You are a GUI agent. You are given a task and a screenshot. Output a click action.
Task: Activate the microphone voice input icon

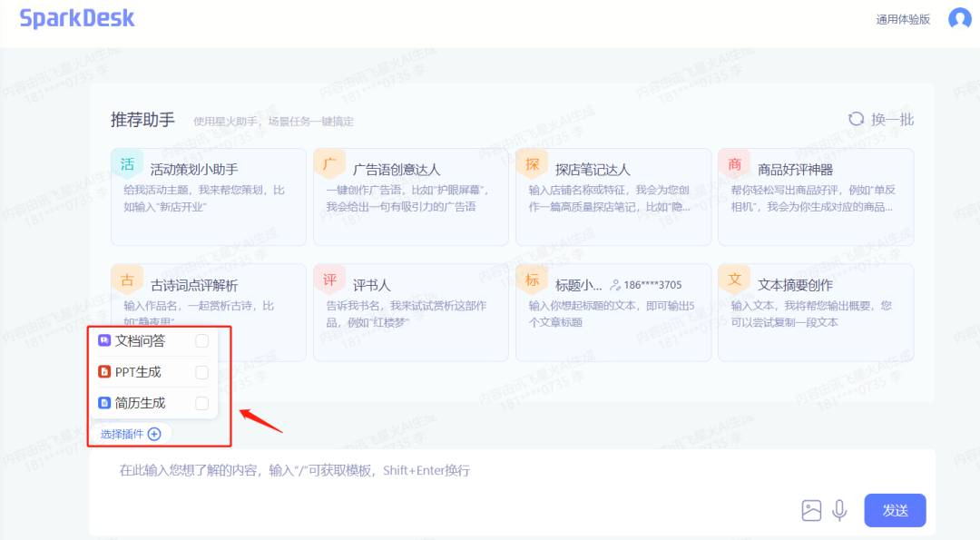point(839,511)
